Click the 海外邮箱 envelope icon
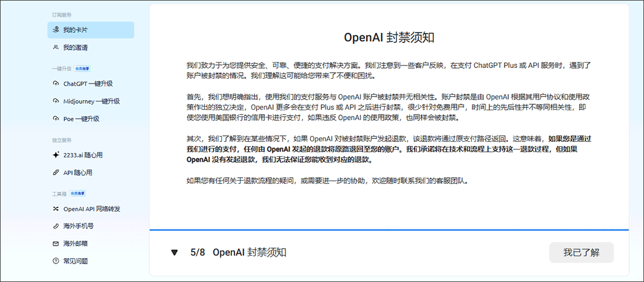 pyautogui.click(x=56, y=243)
